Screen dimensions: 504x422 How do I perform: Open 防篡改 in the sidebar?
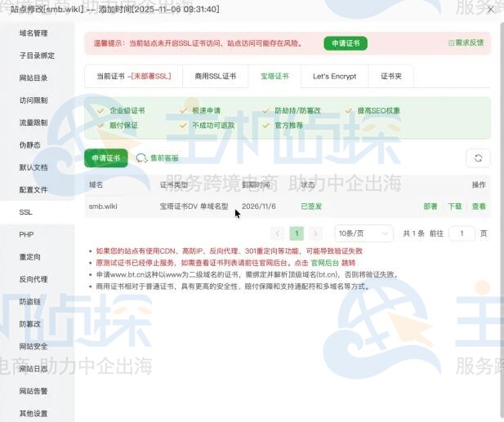tap(30, 324)
